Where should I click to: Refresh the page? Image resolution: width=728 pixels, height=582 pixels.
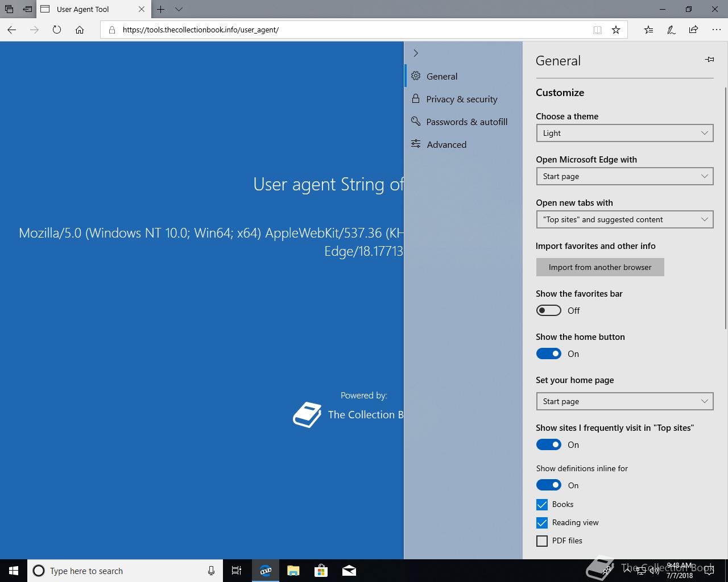click(x=57, y=30)
